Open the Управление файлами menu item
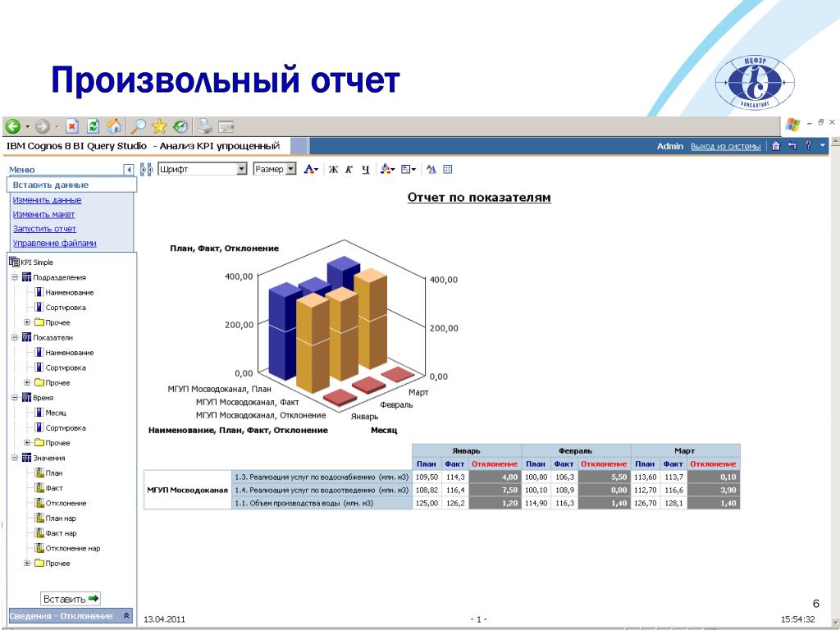Image resolution: width=840 pixels, height=630 pixels. pos(55,243)
